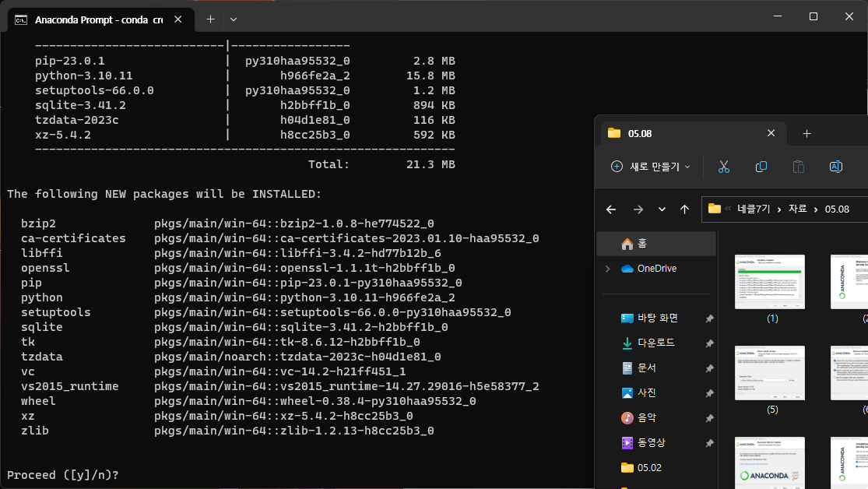Select the 05.08 File Explorer tab
868x489 pixels.
694,133
